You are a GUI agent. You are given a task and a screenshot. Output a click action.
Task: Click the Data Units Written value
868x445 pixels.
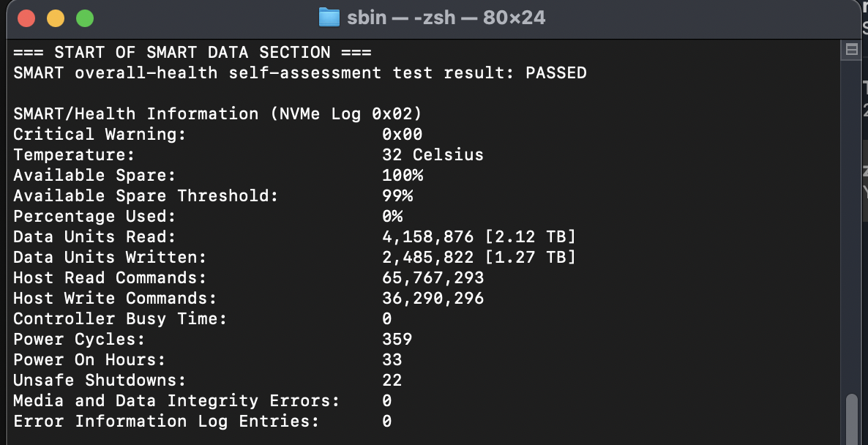479,258
